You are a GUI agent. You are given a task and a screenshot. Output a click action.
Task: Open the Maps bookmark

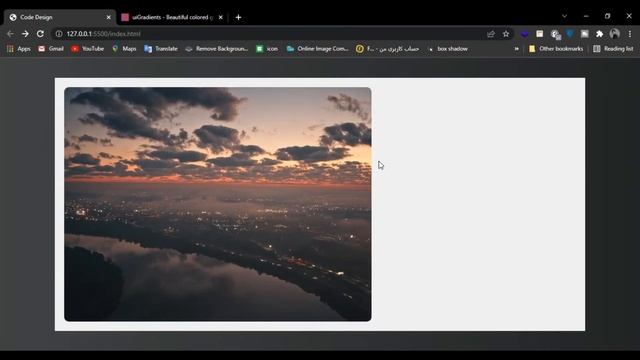[124, 49]
